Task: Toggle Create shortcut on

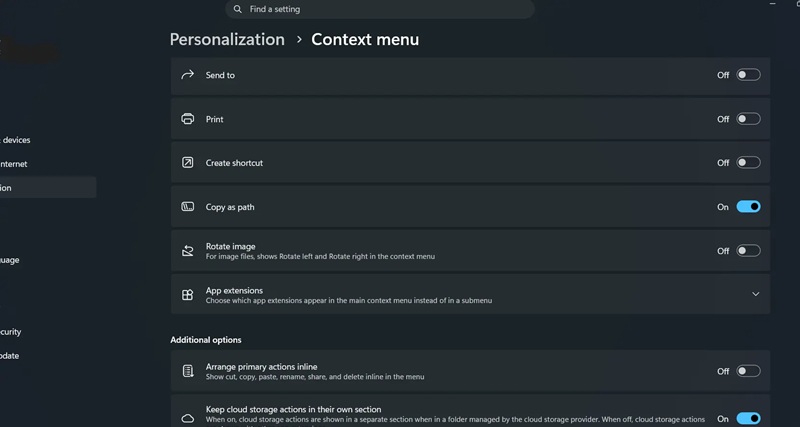Action: (748, 163)
